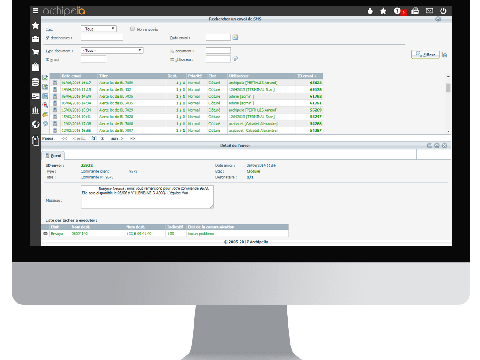Screen dimensions: 480x360
Task: Open the shopping cart module in the sidebar
Action: pos(35,52)
